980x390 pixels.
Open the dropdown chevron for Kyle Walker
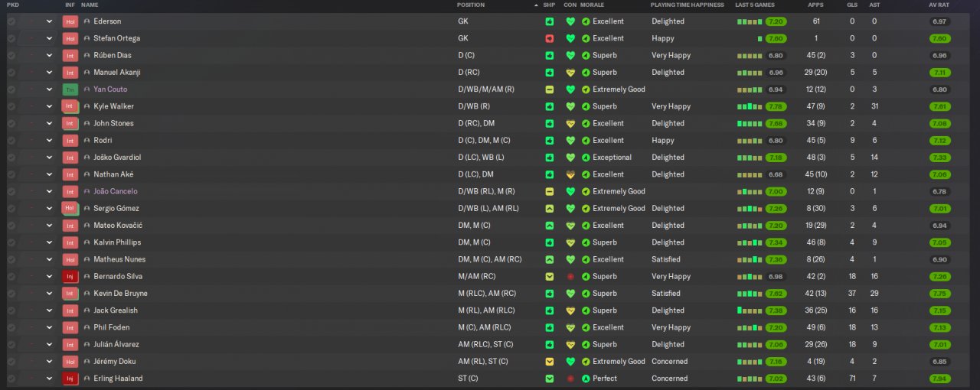[x=50, y=106]
